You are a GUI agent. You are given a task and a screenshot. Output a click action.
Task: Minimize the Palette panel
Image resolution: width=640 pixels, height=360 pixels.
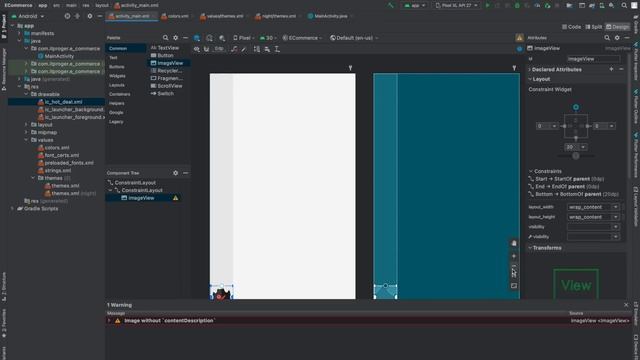[x=185, y=38]
